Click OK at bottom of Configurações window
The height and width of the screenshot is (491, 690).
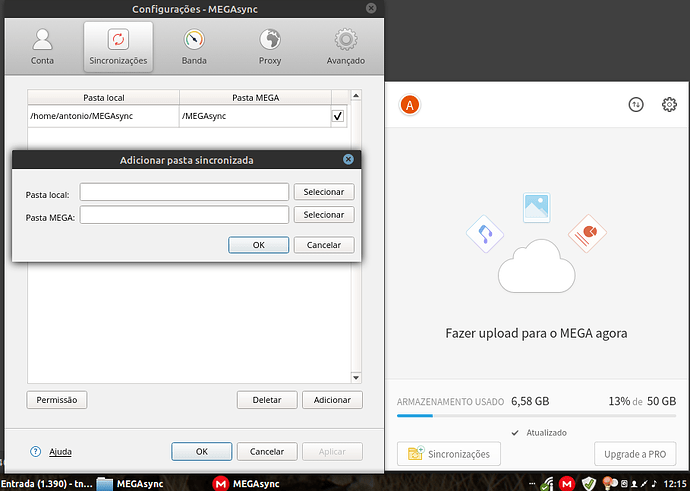coord(202,451)
